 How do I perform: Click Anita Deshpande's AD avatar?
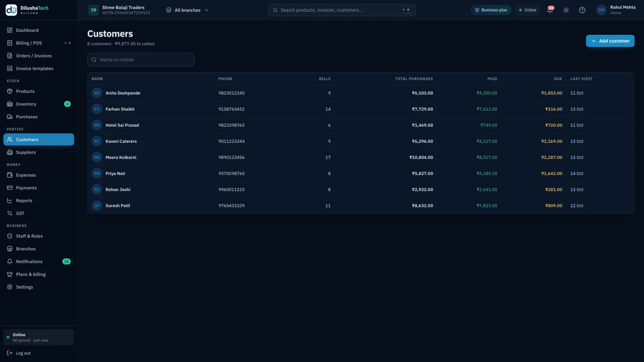click(97, 93)
